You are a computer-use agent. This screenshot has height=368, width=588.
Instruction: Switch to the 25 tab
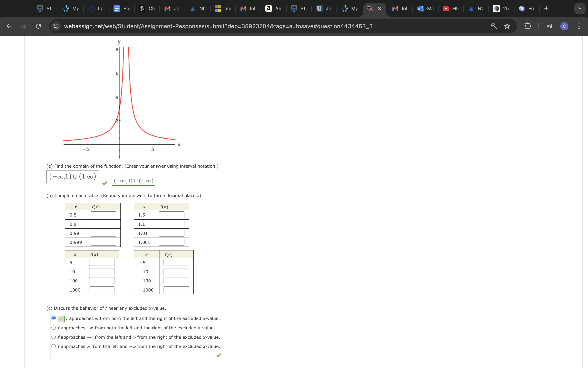pyautogui.click(x=501, y=9)
